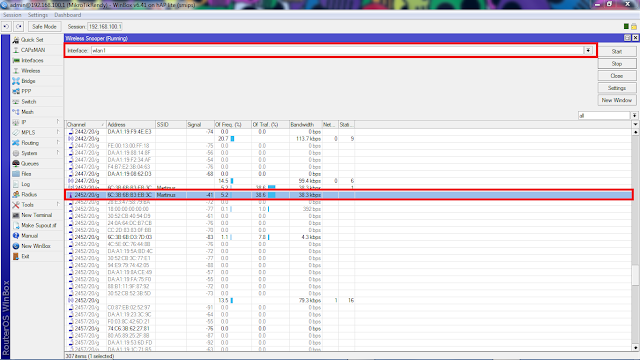Open column chooser arrow beside table header

(x=635, y=124)
